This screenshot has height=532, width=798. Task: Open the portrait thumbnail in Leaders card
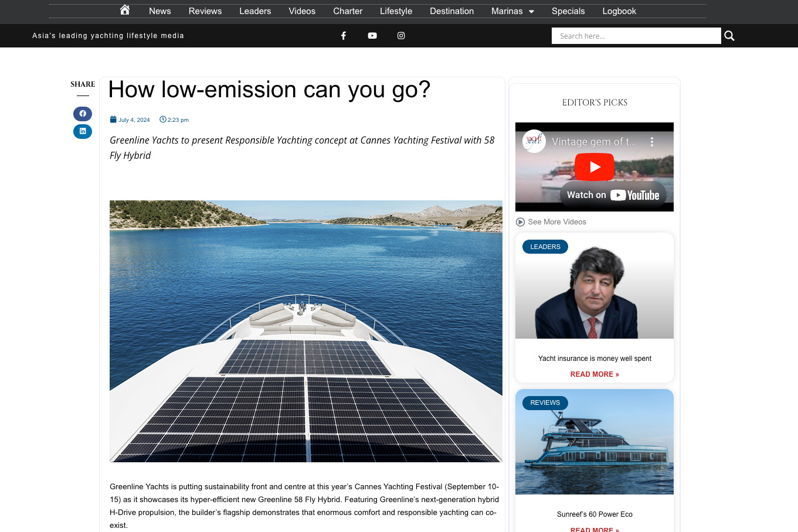pyautogui.click(x=595, y=286)
